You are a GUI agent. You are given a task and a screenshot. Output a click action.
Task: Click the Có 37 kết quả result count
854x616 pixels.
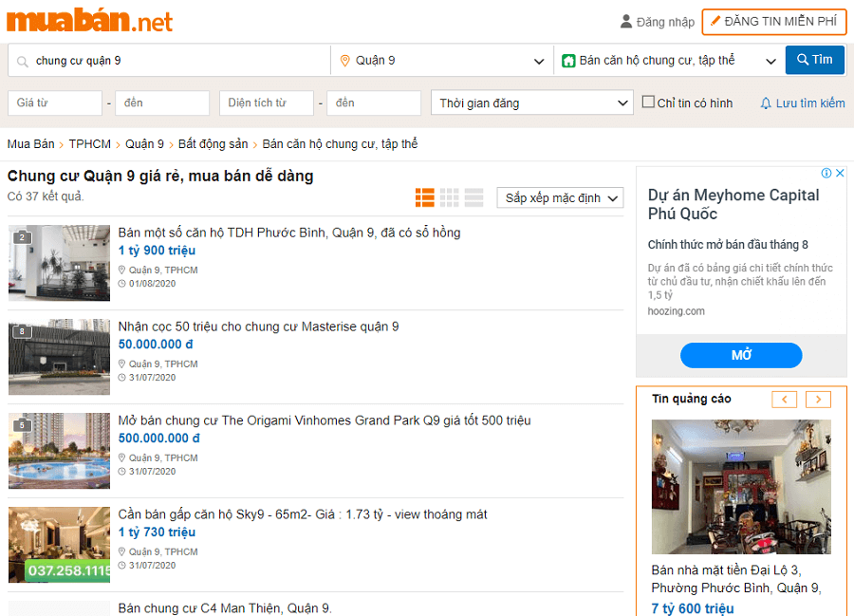pos(46,196)
